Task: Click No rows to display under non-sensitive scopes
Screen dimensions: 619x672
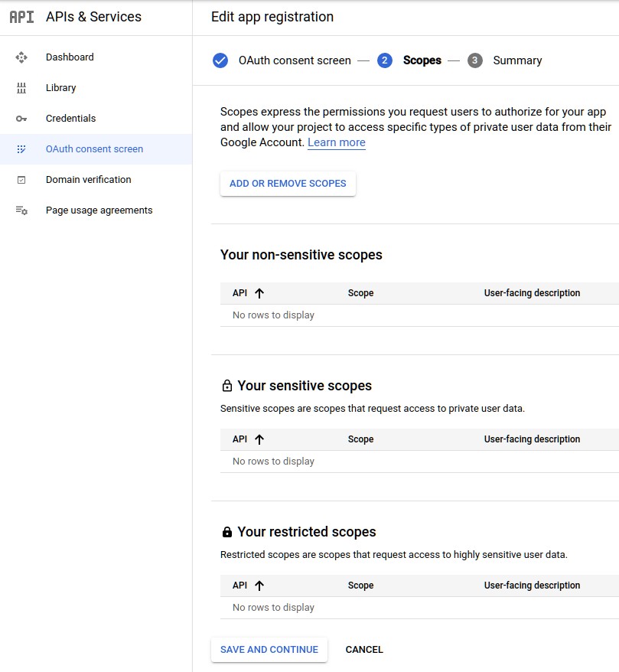Action: [x=273, y=315]
